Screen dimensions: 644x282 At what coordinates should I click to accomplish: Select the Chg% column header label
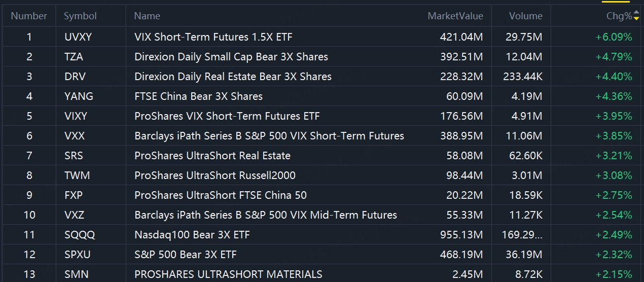[x=619, y=16]
